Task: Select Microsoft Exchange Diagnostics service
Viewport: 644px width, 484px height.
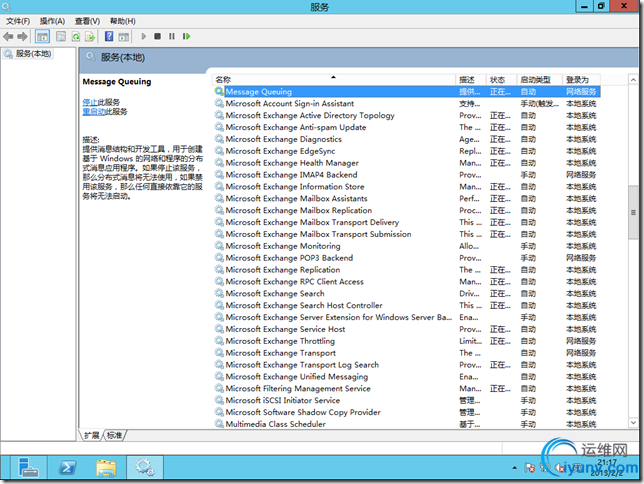Action: tap(407, 139)
